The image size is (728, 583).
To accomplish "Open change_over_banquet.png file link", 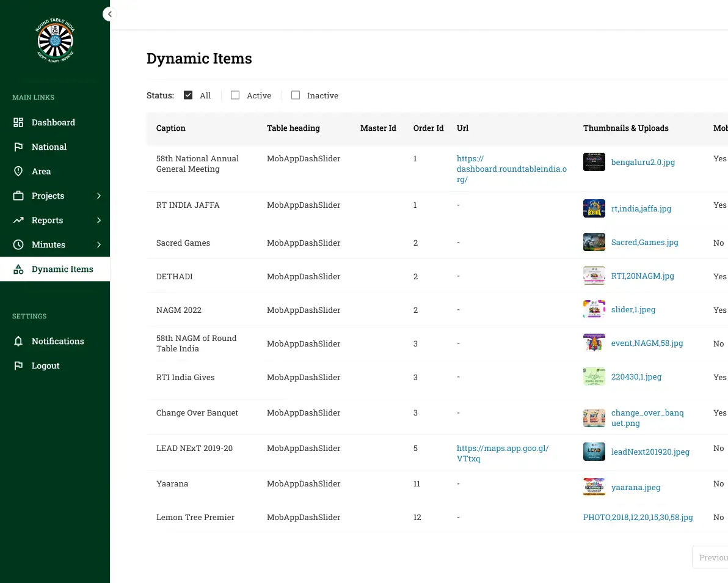I will pos(647,418).
